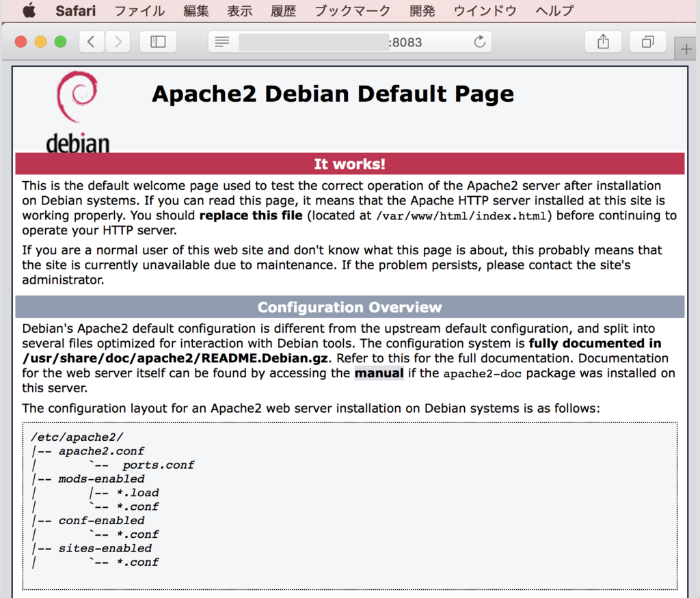Open the ファイル menu
This screenshot has height=598, width=700.
(139, 10)
